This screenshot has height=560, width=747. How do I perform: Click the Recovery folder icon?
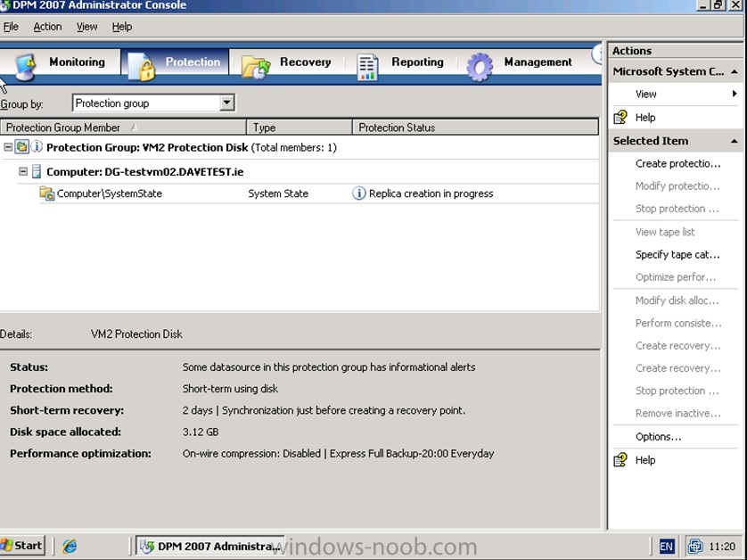pyautogui.click(x=255, y=67)
